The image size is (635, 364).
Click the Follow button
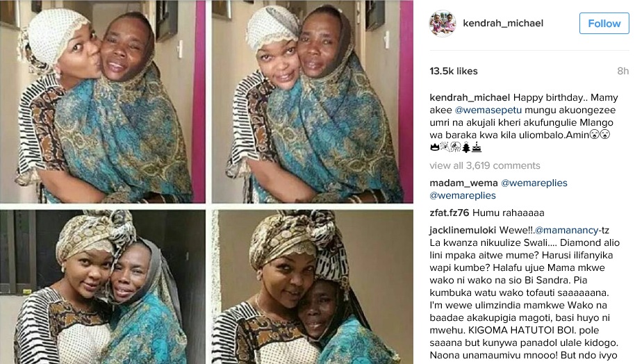tap(604, 24)
